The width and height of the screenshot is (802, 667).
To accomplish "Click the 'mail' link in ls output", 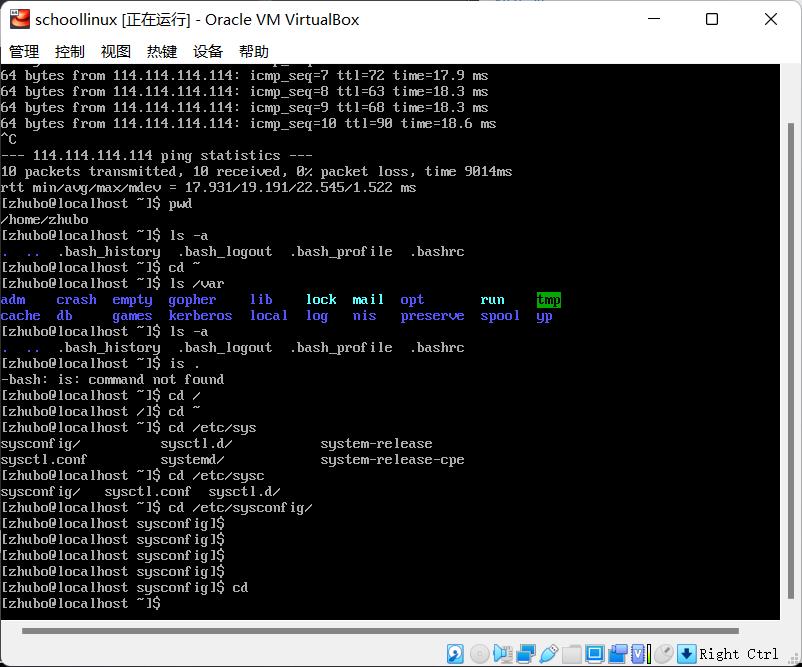I will (368, 300).
